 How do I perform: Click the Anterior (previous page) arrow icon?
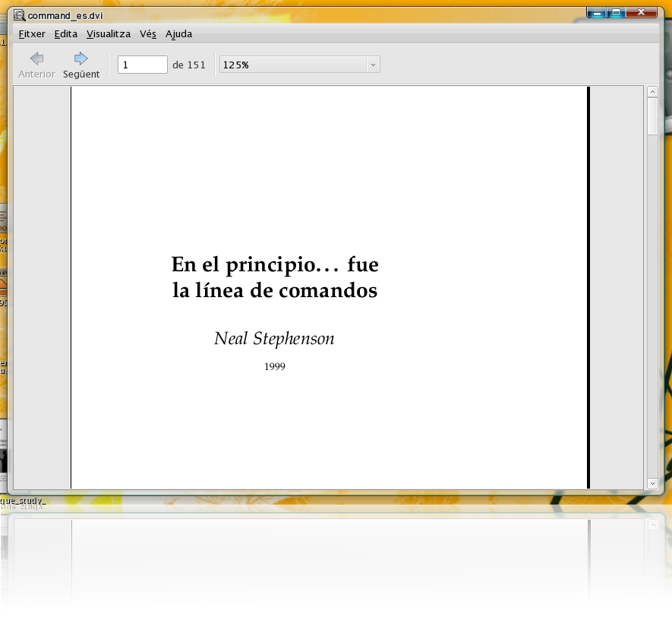(37, 59)
